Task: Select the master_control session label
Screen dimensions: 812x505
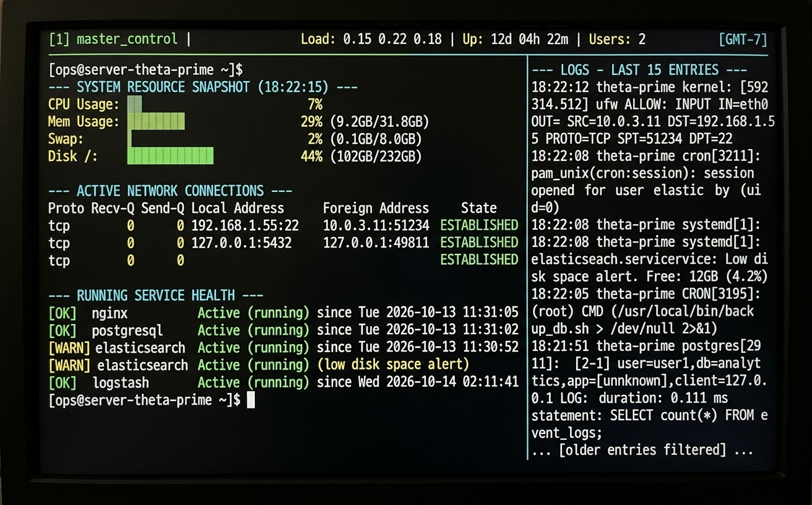Action: tap(127, 40)
